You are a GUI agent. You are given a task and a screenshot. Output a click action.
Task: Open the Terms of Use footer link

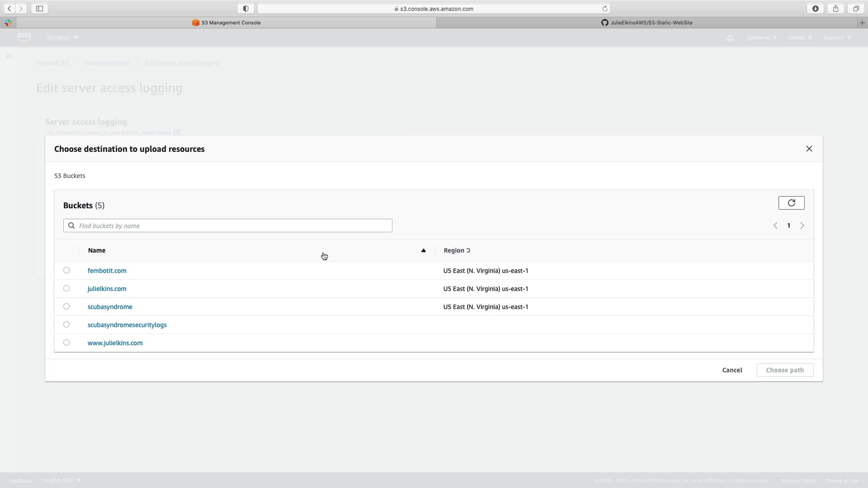842,481
